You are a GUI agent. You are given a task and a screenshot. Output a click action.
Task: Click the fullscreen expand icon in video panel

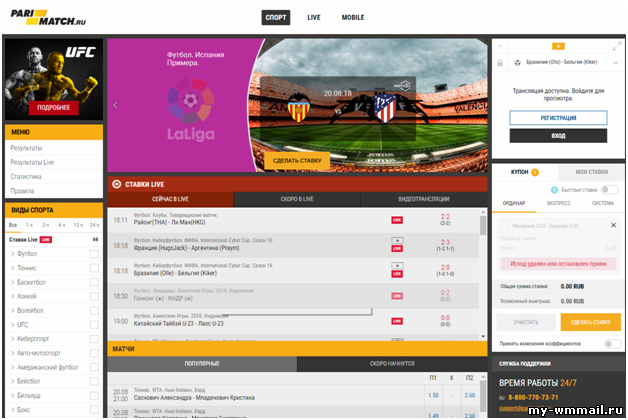[x=616, y=46]
